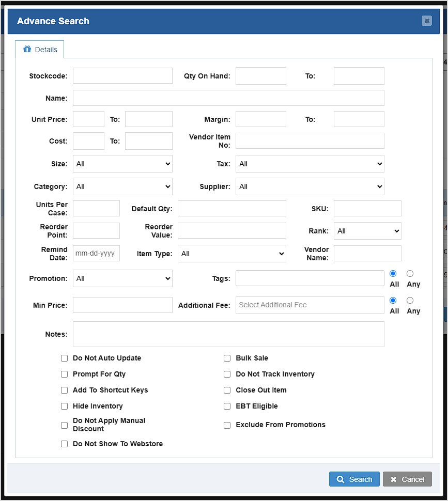
Task: Expand the Rank dropdown
Action: click(x=367, y=231)
